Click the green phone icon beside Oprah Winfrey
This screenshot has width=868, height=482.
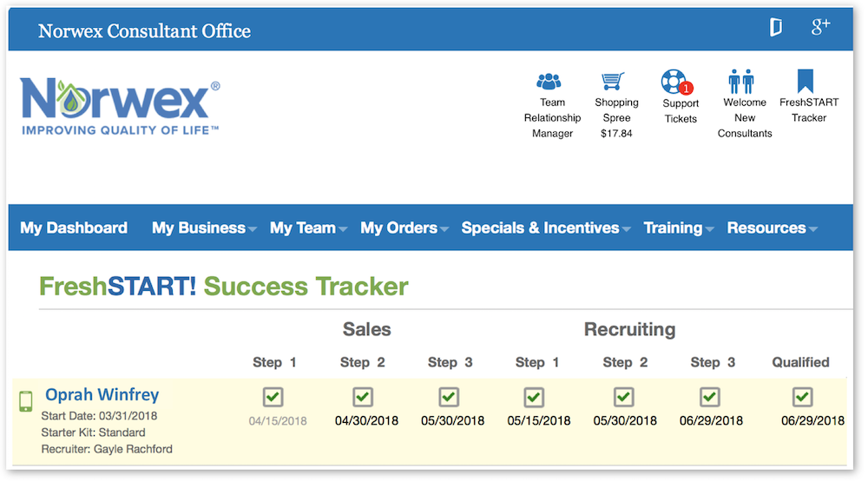click(x=25, y=401)
